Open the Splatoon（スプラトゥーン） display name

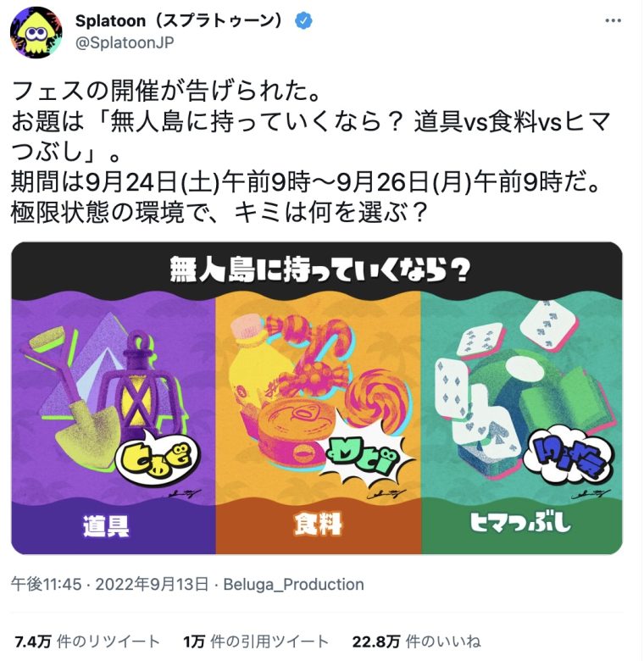[179, 20]
